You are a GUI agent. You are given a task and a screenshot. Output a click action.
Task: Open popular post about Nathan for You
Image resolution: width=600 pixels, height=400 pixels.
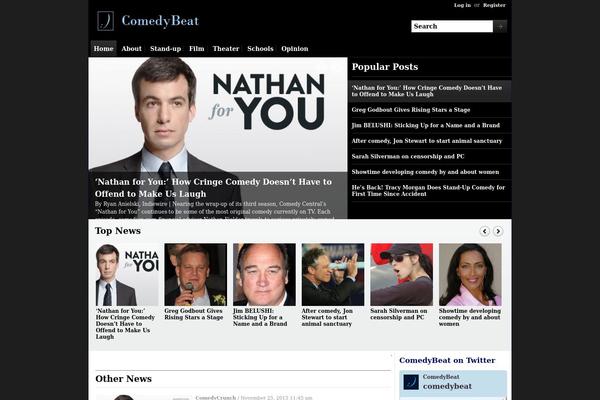pyautogui.click(x=427, y=91)
